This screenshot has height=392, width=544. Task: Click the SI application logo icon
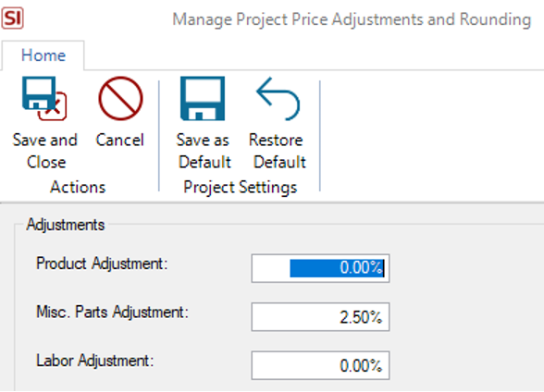[13, 18]
